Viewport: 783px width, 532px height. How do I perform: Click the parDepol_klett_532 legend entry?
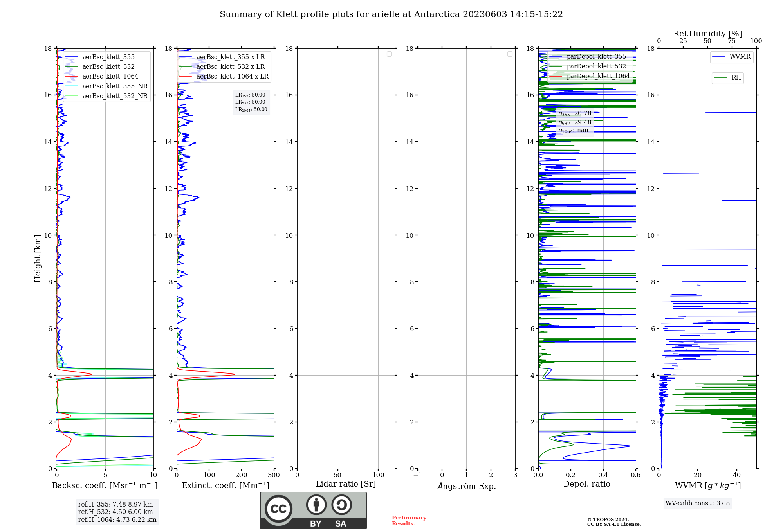point(588,66)
